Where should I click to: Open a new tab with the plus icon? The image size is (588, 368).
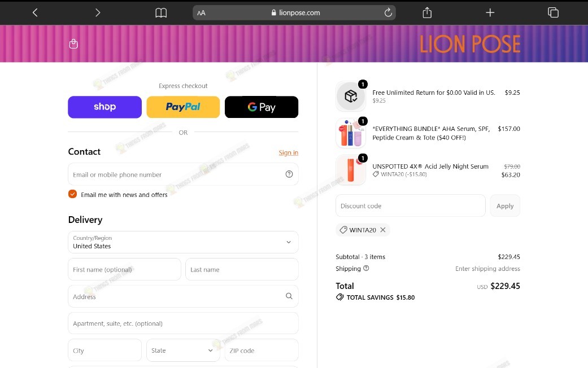(490, 13)
